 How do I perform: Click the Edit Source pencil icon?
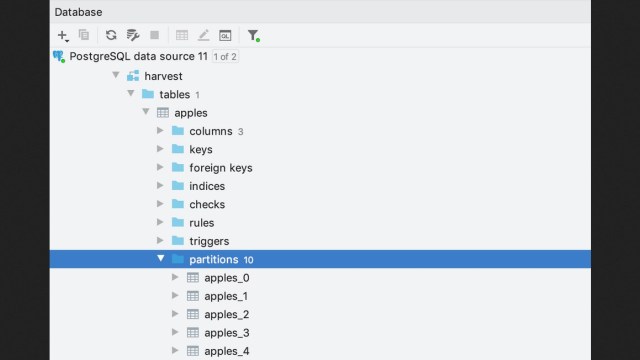click(x=203, y=35)
